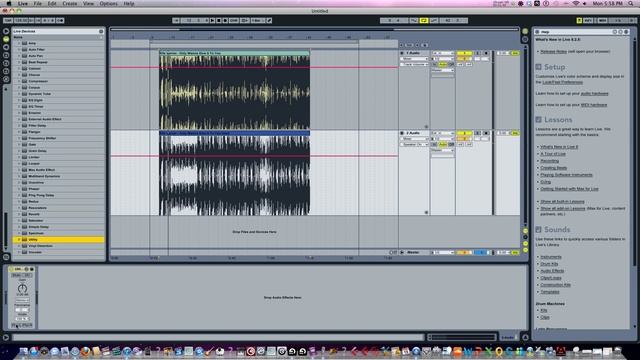Open the A Tour of Live lesson
The image size is (640, 360).
click(553, 154)
